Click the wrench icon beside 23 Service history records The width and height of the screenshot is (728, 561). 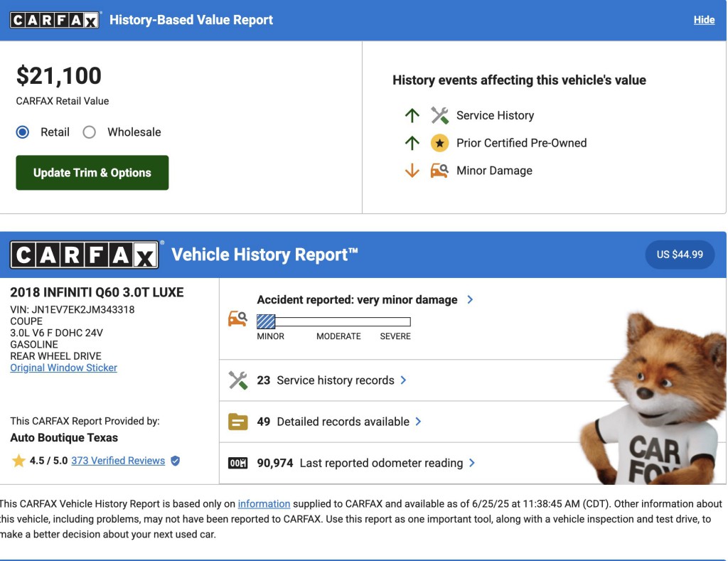(x=237, y=380)
